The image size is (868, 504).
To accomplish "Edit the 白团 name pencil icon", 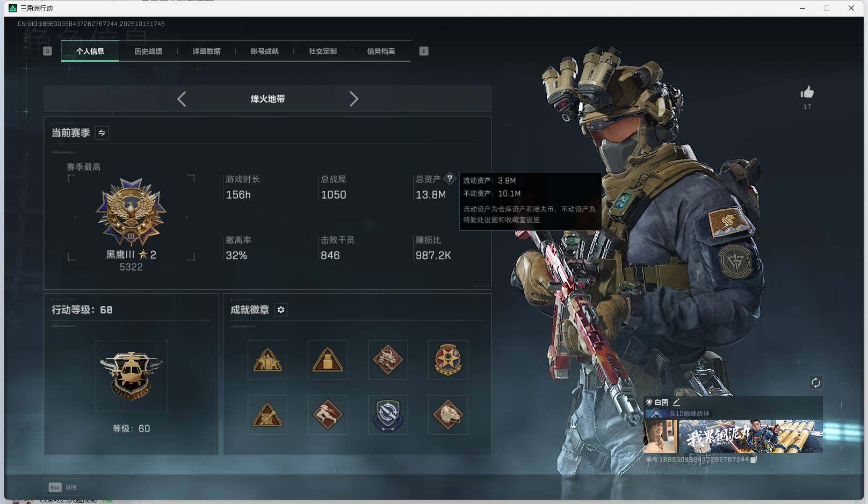I will click(676, 401).
